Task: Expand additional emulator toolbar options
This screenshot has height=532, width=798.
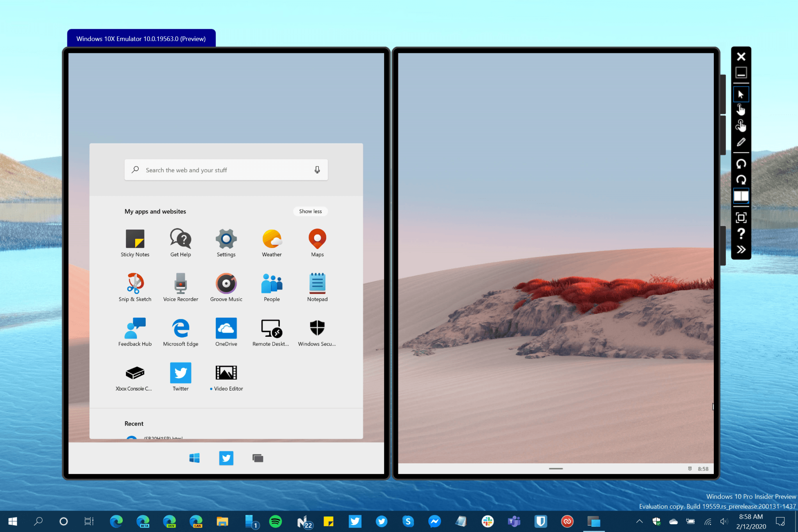Action: [741, 249]
